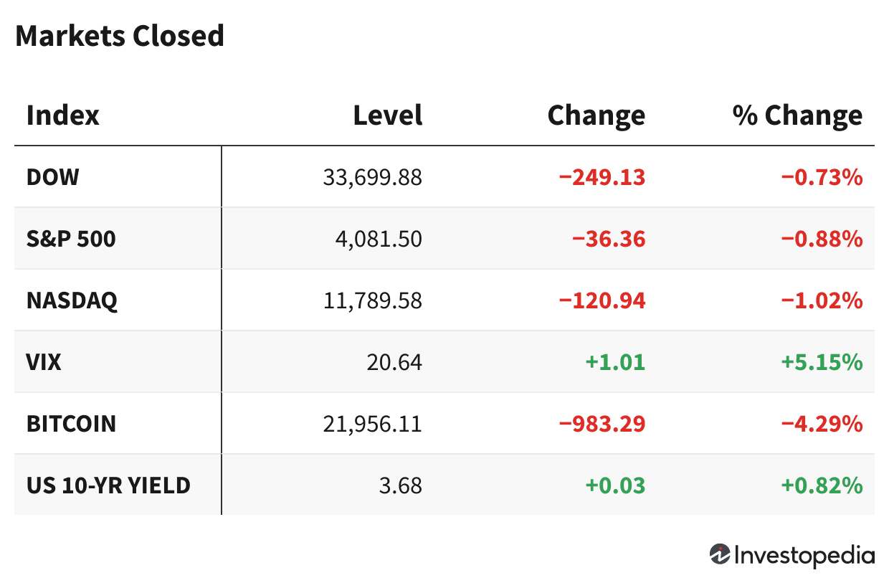The height and width of the screenshot is (588, 889).
Task: Select the % Change column header
Action: point(797,115)
